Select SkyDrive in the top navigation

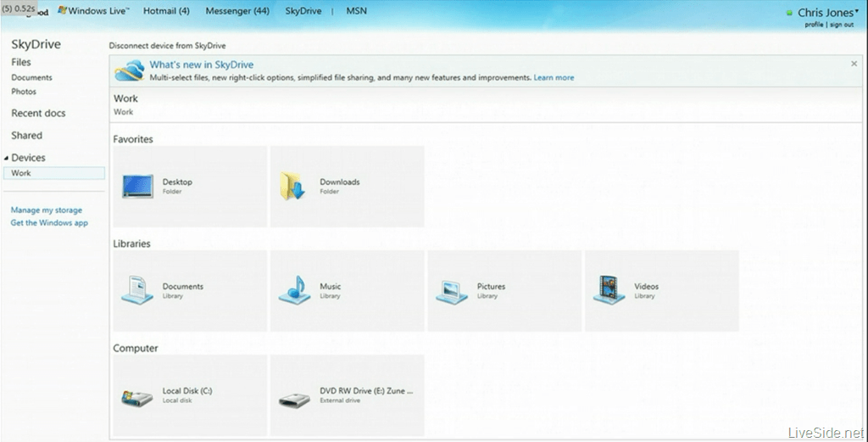(303, 10)
